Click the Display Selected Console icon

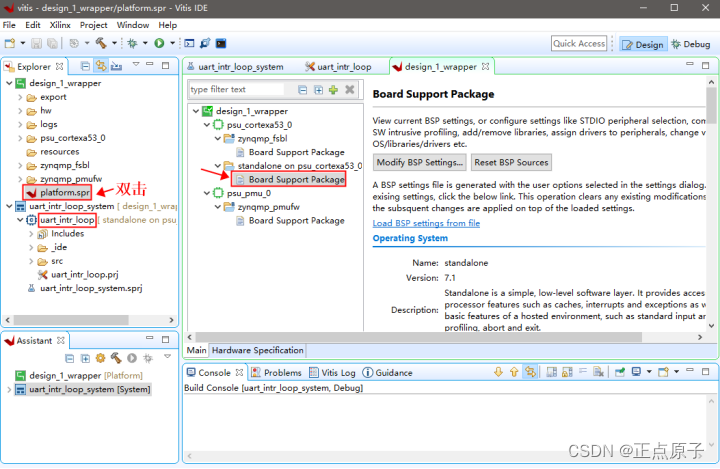click(636, 372)
